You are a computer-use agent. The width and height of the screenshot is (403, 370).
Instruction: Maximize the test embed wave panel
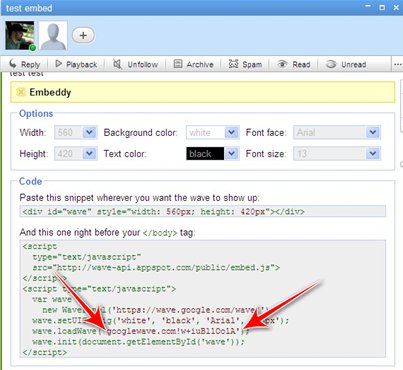point(382,7)
